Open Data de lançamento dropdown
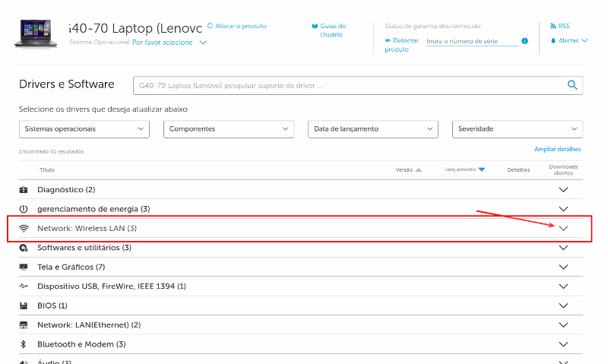608x364 pixels. [373, 129]
